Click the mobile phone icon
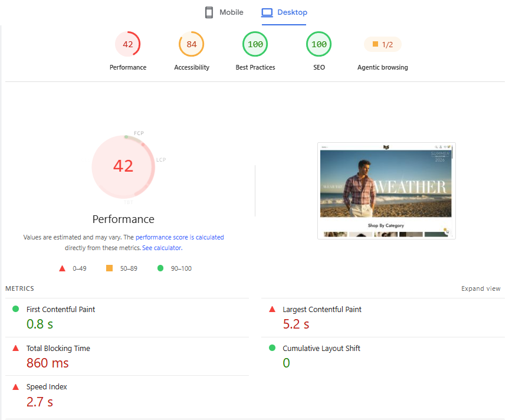 209,12
